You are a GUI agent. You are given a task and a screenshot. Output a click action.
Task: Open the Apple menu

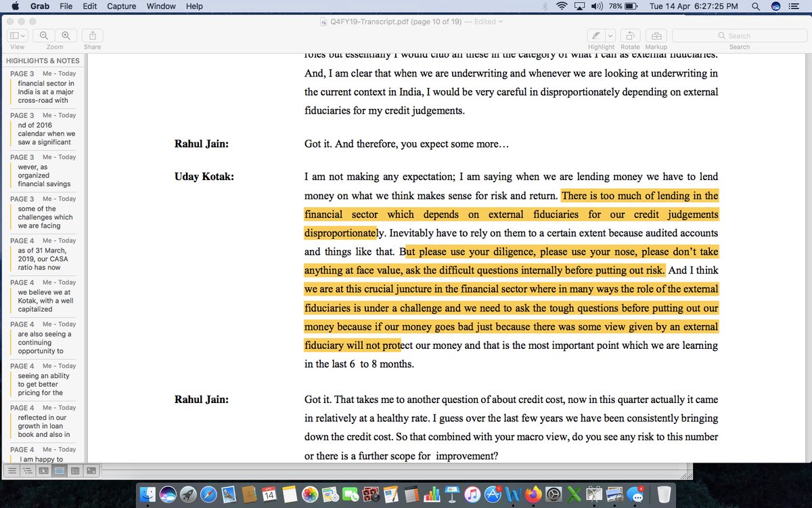pos(14,6)
